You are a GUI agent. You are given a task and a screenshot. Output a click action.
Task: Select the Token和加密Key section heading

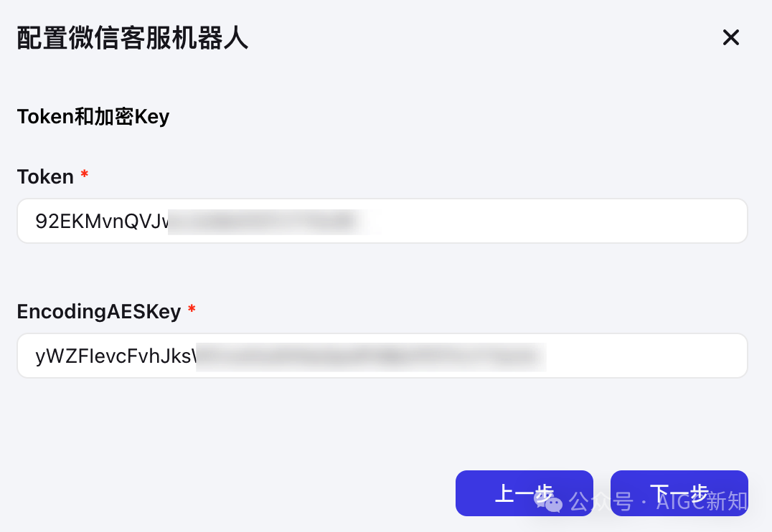(x=93, y=117)
